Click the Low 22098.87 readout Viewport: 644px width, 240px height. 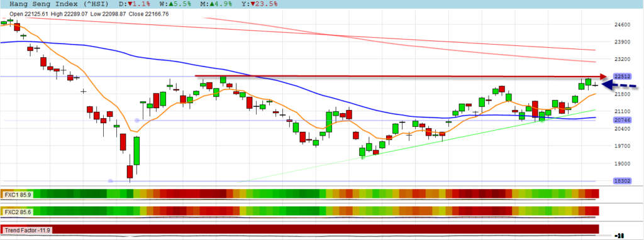[108, 14]
